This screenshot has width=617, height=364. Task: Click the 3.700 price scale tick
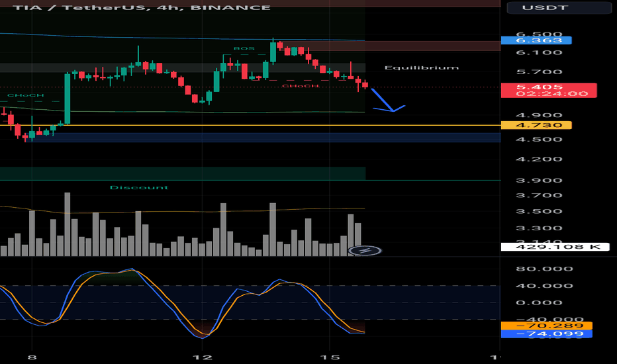coord(539,195)
